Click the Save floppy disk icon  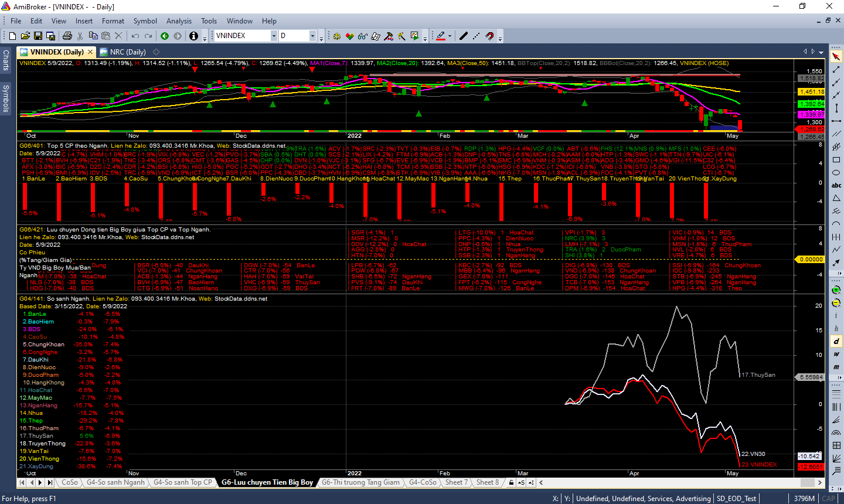coord(38,36)
